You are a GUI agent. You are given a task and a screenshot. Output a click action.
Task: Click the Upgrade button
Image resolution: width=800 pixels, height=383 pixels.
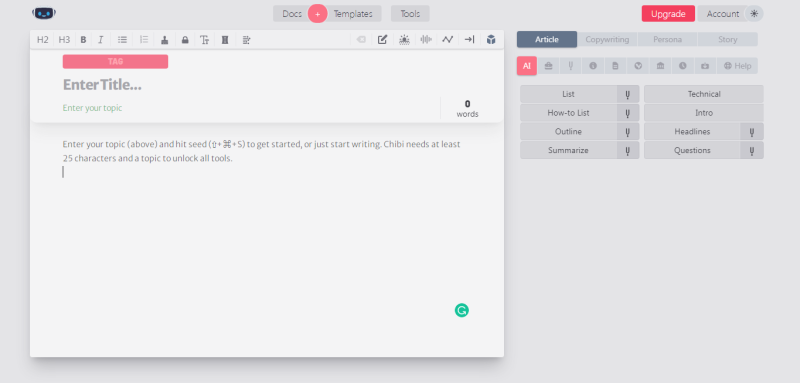(668, 14)
